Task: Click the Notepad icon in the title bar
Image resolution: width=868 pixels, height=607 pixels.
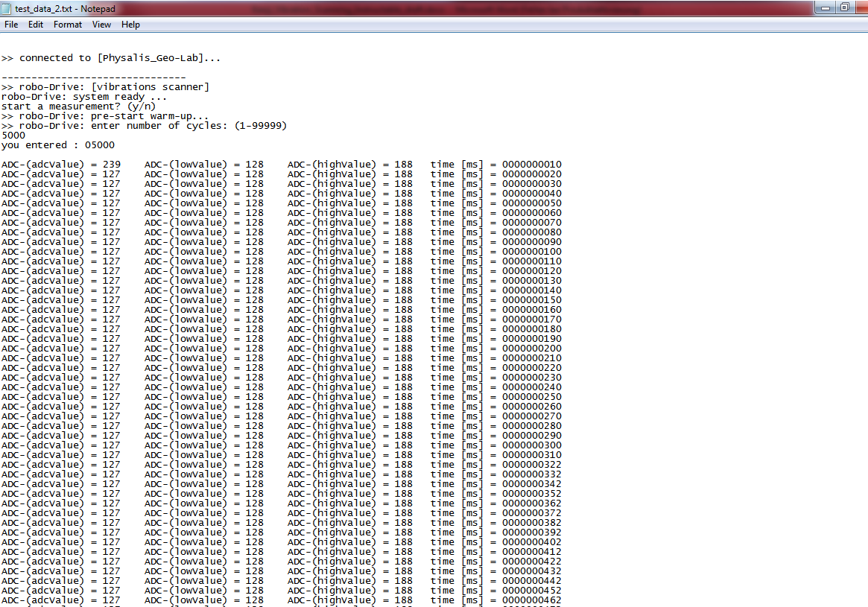Action: coord(7,7)
